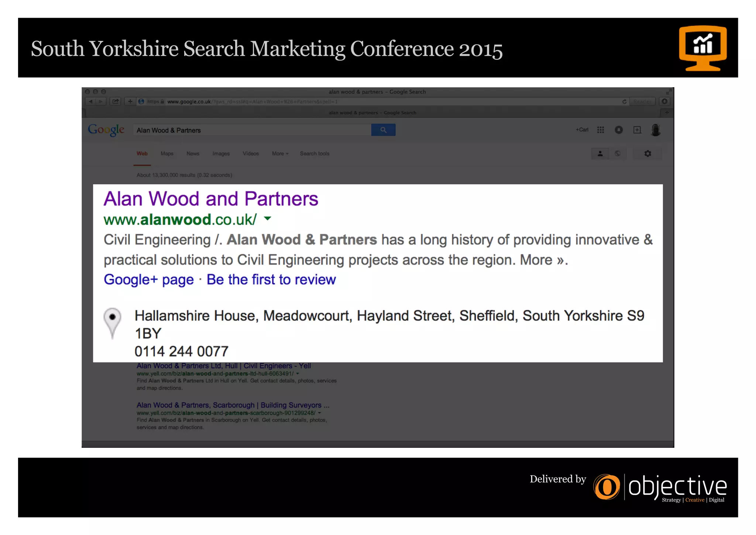
Task: Click the Reader button in address bar
Action: tap(642, 102)
